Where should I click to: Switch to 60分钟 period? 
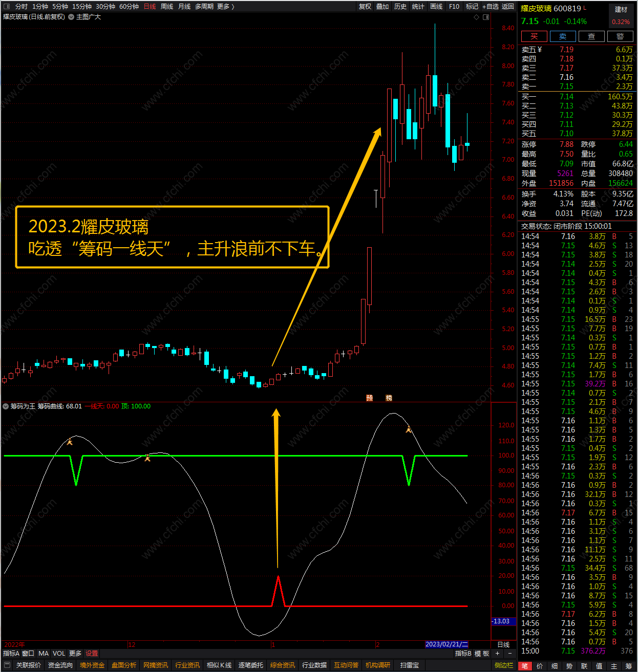(x=129, y=7)
